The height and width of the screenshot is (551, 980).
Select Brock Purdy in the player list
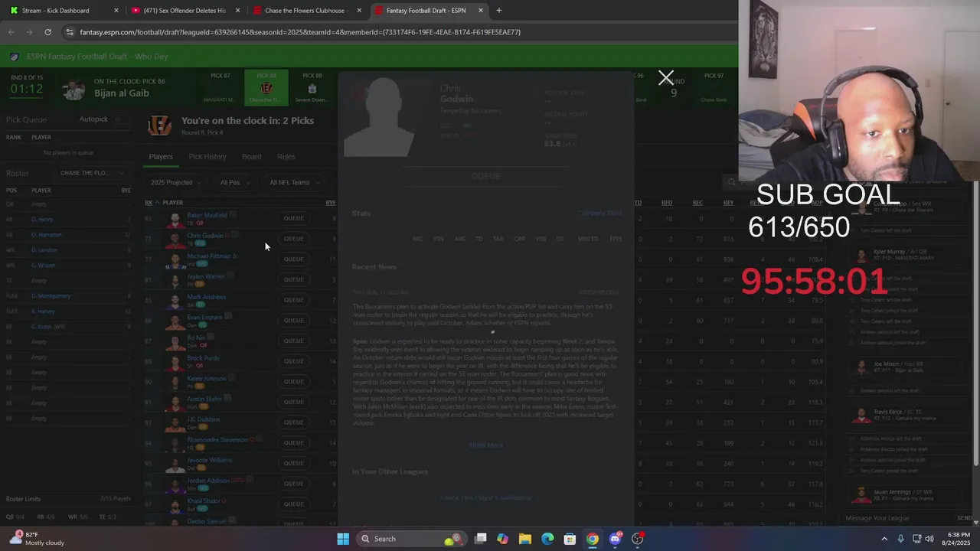click(203, 358)
